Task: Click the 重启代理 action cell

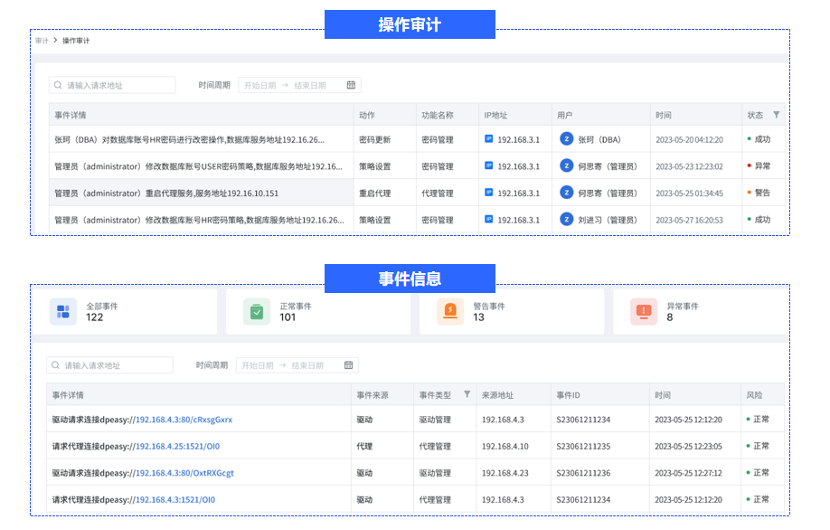Action: [x=375, y=193]
